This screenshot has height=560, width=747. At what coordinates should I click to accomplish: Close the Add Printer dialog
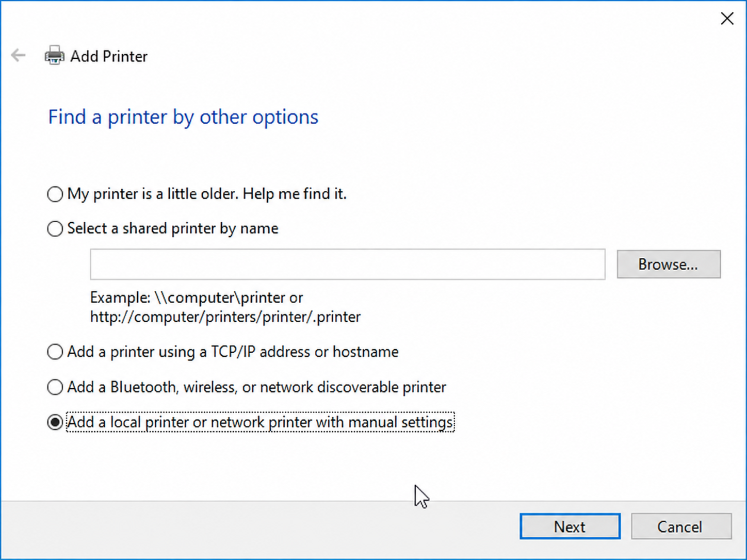coord(727,19)
